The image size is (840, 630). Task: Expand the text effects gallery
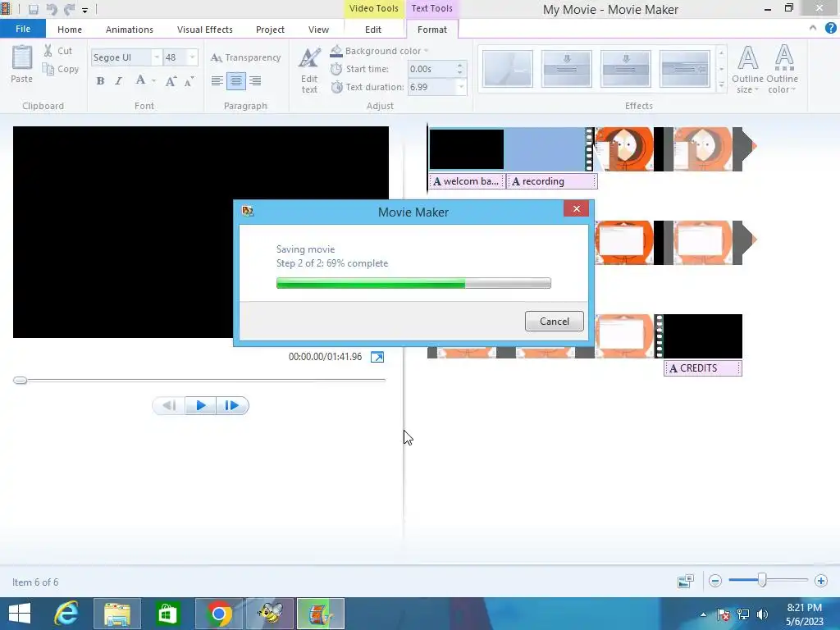pos(721,85)
